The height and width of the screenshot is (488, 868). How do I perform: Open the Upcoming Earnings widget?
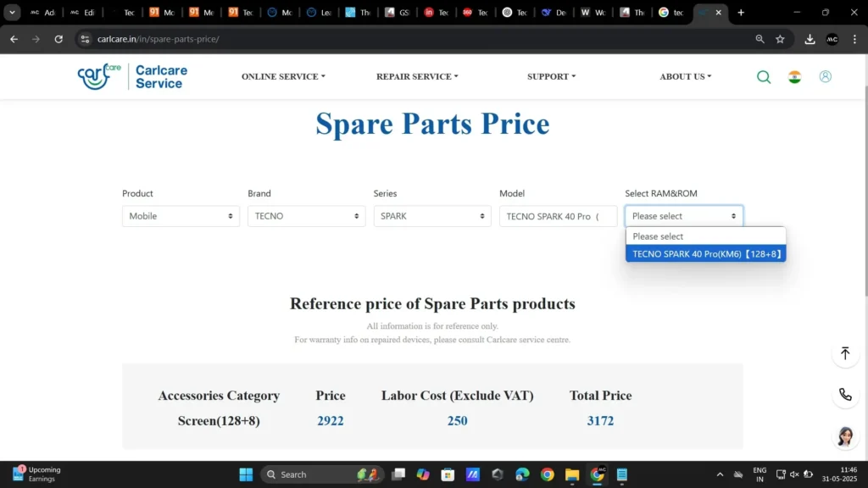(x=36, y=474)
